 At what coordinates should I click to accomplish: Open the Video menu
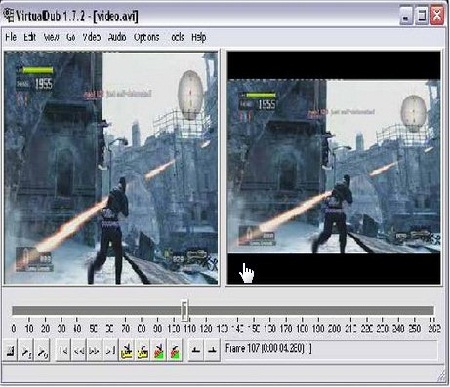92,37
